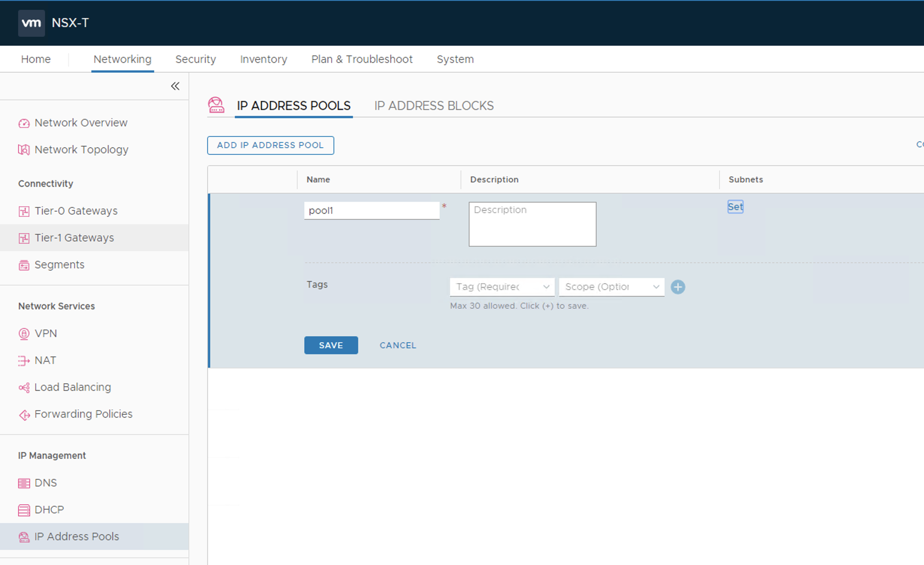Click the NAT arrow icon
This screenshot has height=565, width=924.
pyautogui.click(x=24, y=360)
